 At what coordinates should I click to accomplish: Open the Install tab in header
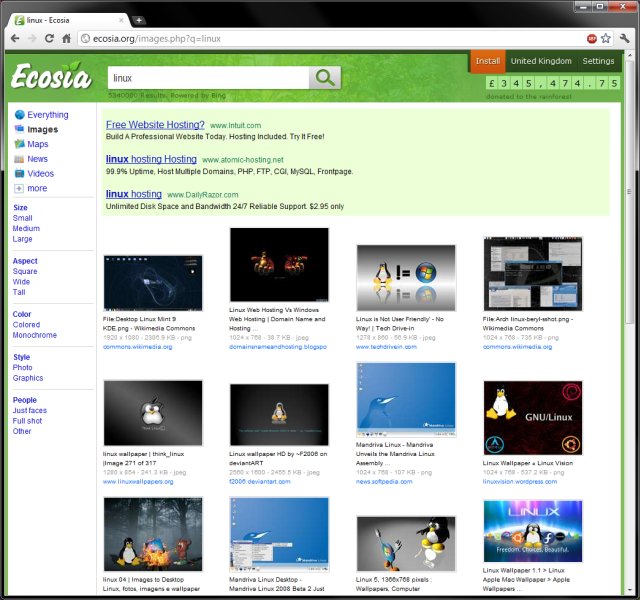coord(488,61)
